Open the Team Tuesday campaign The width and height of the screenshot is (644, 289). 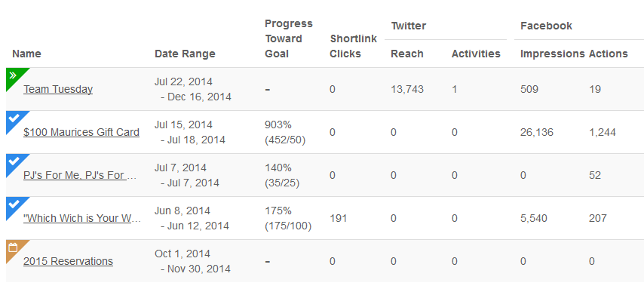coord(58,89)
